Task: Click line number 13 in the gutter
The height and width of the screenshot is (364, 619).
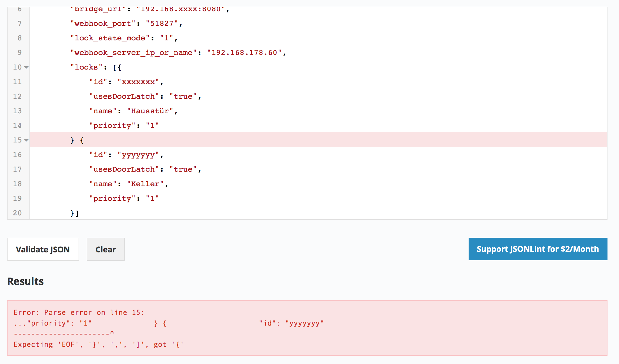Action: coord(17,111)
